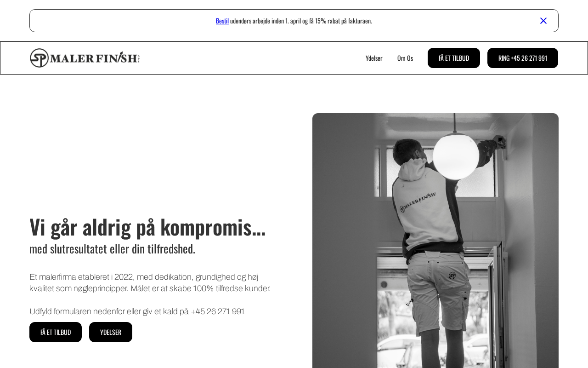This screenshot has height=368, width=588.
Task: Click the banner text about 15% rabat
Action: point(301,21)
